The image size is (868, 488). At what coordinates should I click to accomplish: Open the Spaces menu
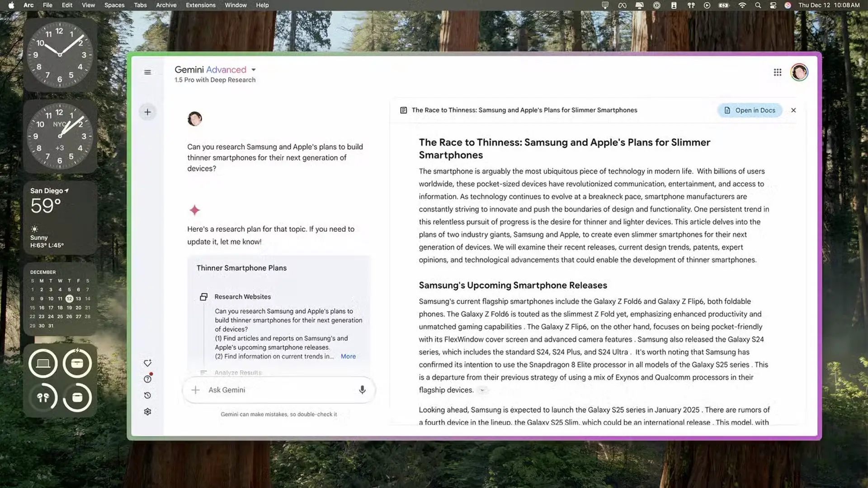[x=114, y=5]
